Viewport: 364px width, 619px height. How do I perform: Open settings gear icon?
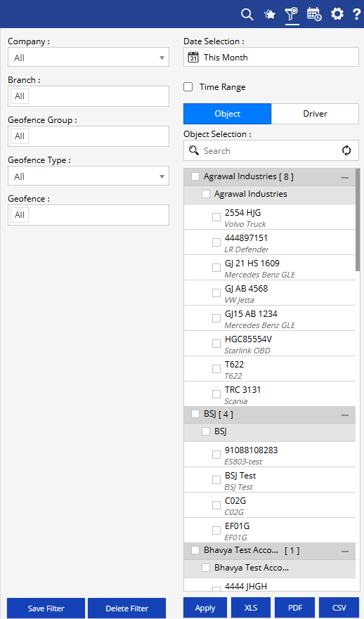point(337,14)
